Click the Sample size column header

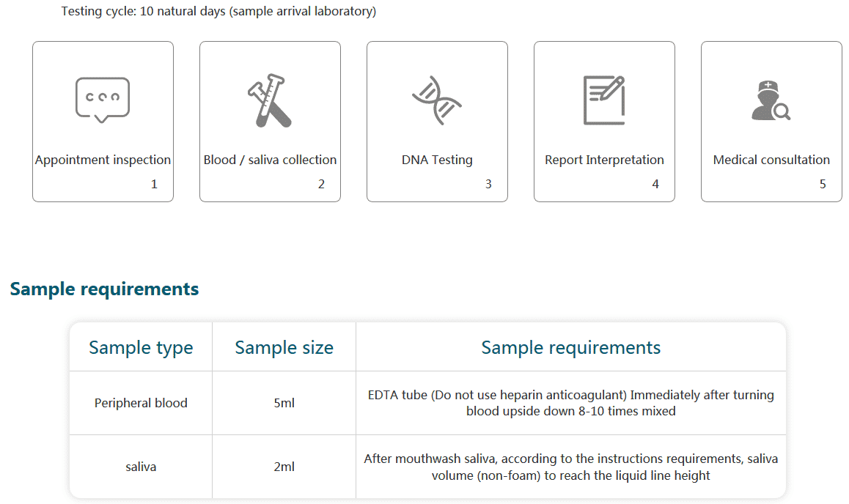(284, 347)
